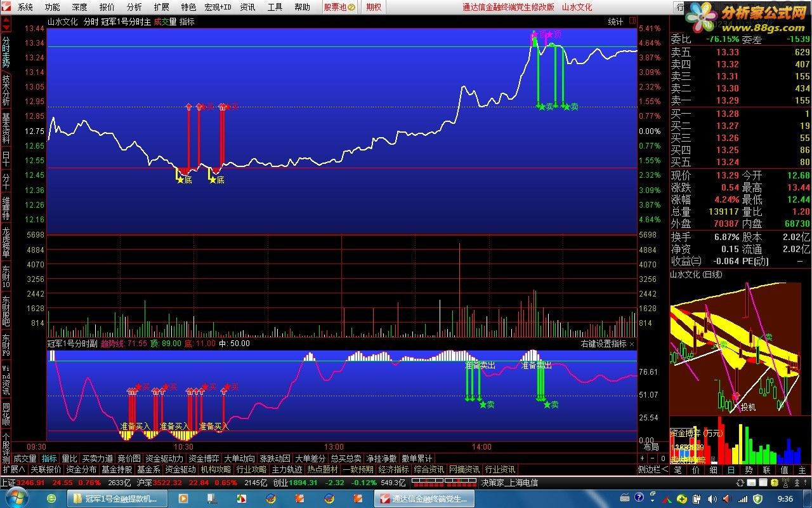
Task: Open the 系统 menu
Action: pos(25,7)
